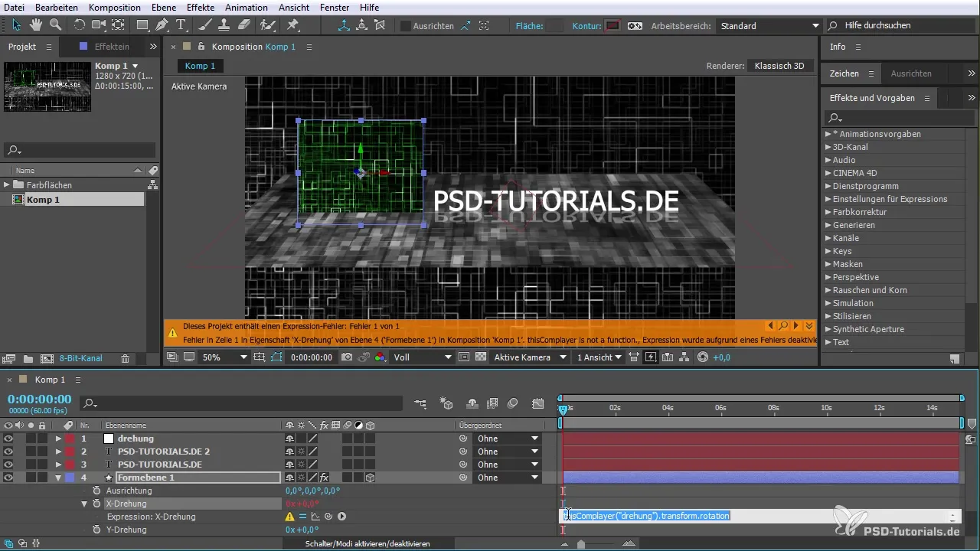
Task: Select the Puppet Pin tool
Action: tap(292, 25)
